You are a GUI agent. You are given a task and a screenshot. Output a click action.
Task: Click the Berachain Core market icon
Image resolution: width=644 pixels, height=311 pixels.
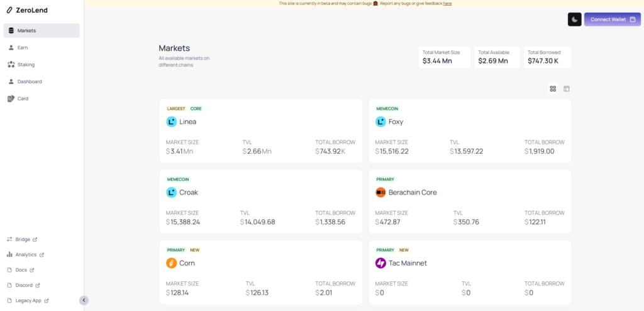point(380,192)
